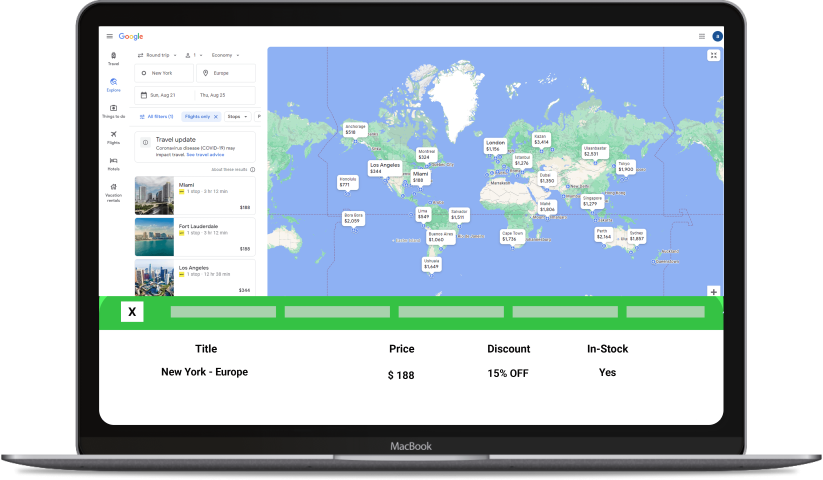This screenshot has width=823, height=480.
Task: Click the New York origin field
Action: [x=164, y=73]
